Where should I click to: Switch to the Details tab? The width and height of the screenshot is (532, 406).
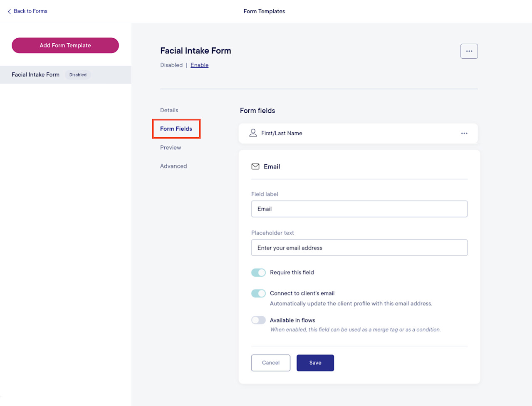point(169,110)
